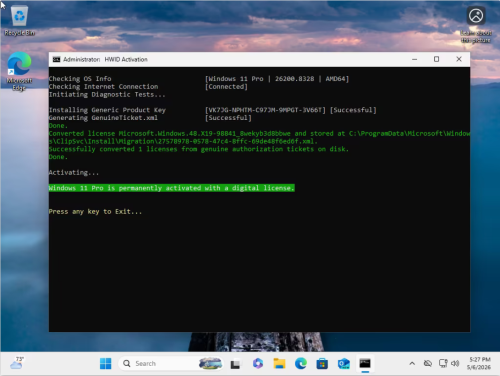Image resolution: width=500 pixels, height=376 pixels.
Task: Click the highlighted 'permanently activated' message
Action: tap(172, 188)
